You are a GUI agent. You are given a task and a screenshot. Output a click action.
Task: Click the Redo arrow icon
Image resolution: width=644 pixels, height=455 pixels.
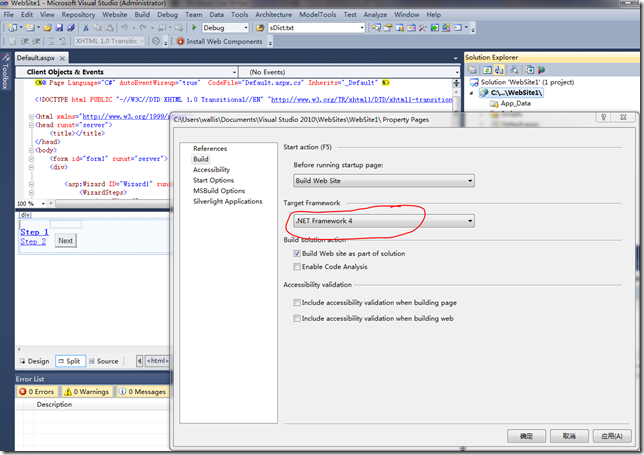(143, 28)
